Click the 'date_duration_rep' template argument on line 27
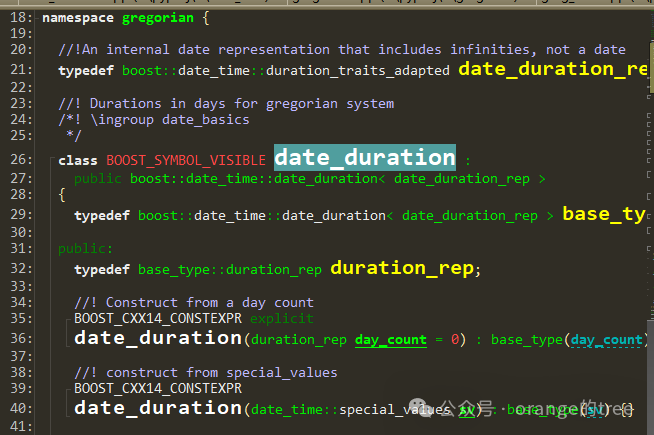Screen dimensions: 654x435 [x=462, y=179]
